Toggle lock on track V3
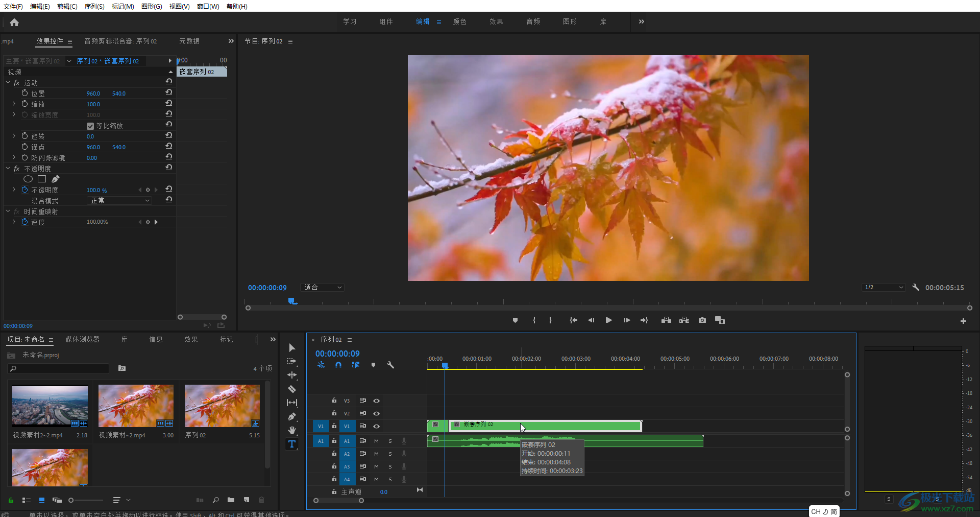Viewport: 980px width, 517px height. [x=334, y=401]
